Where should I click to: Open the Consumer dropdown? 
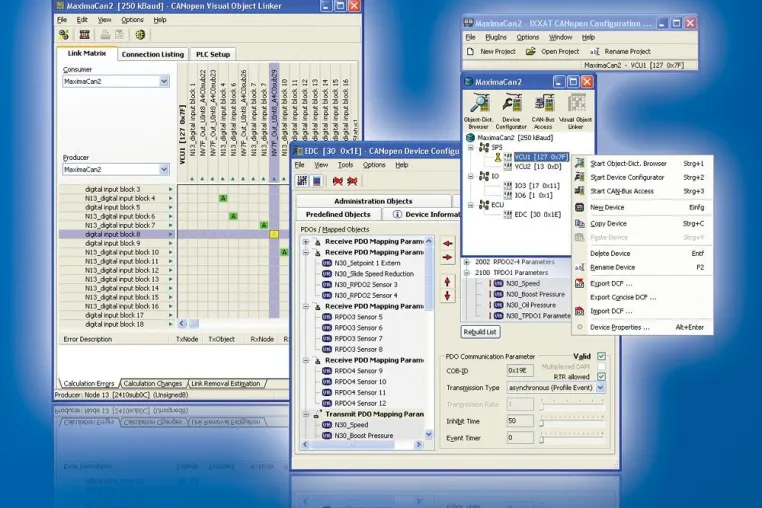[164, 81]
